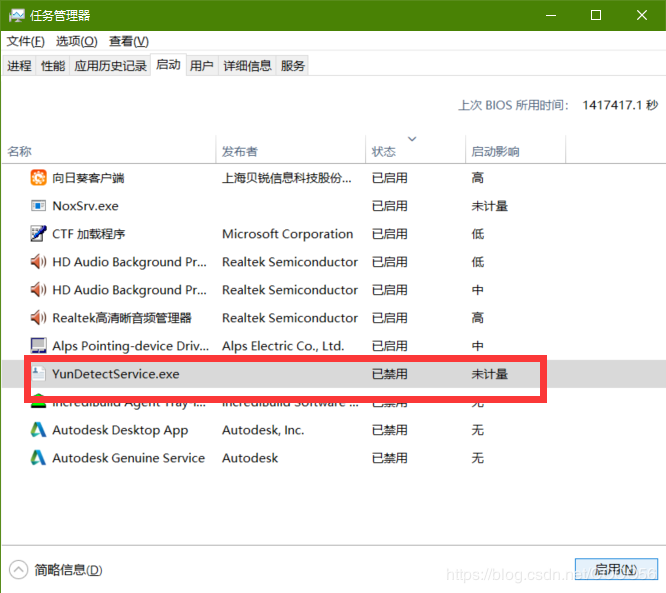Click the 启用(N) button
This screenshot has width=666, height=593.
[x=616, y=569]
